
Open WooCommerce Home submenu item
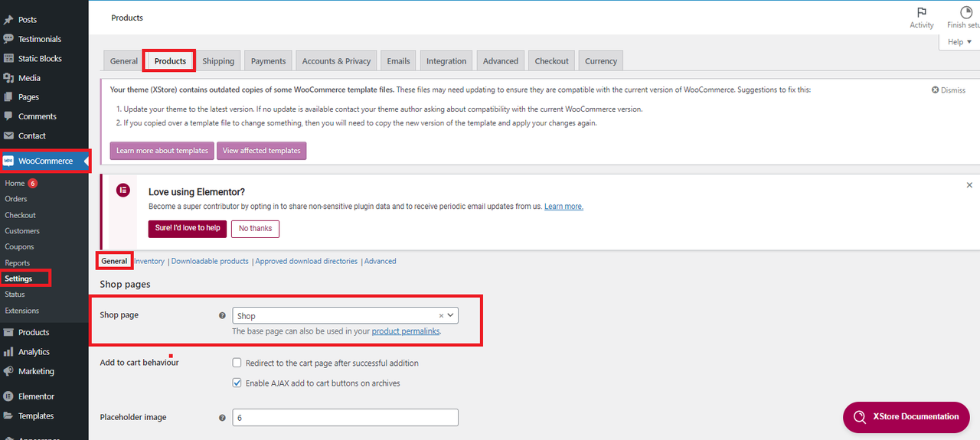[x=15, y=184]
